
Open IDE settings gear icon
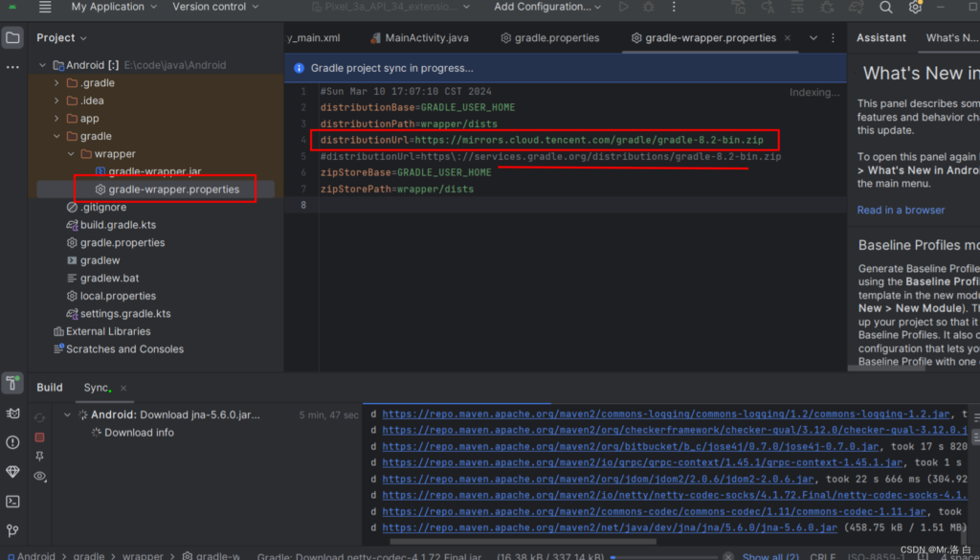pyautogui.click(x=915, y=8)
